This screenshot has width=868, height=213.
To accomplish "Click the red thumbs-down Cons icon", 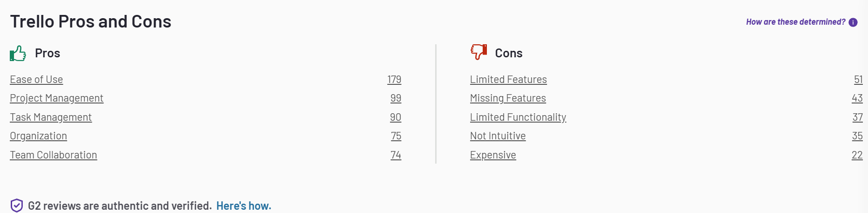I will click(x=478, y=52).
